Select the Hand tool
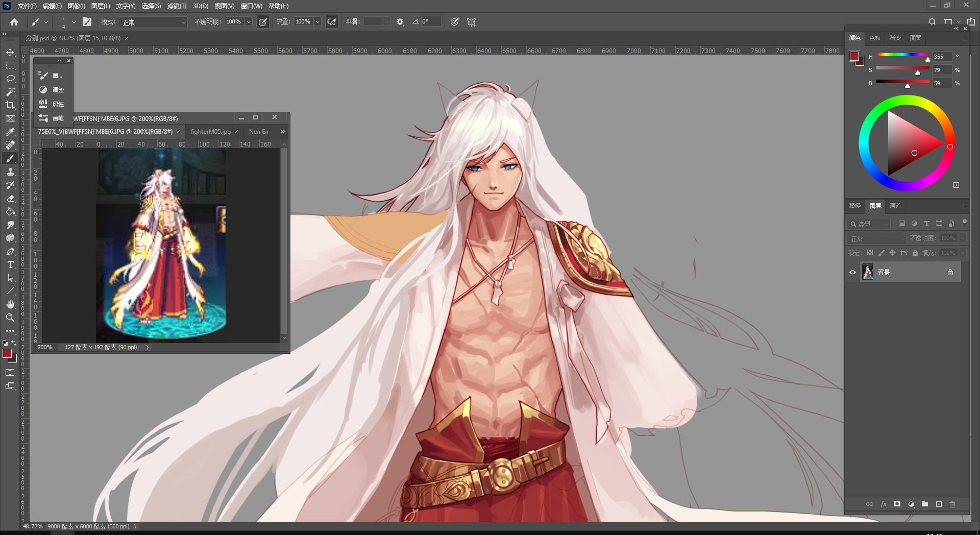The width and height of the screenshot is (980, 535). coord(10,304)
